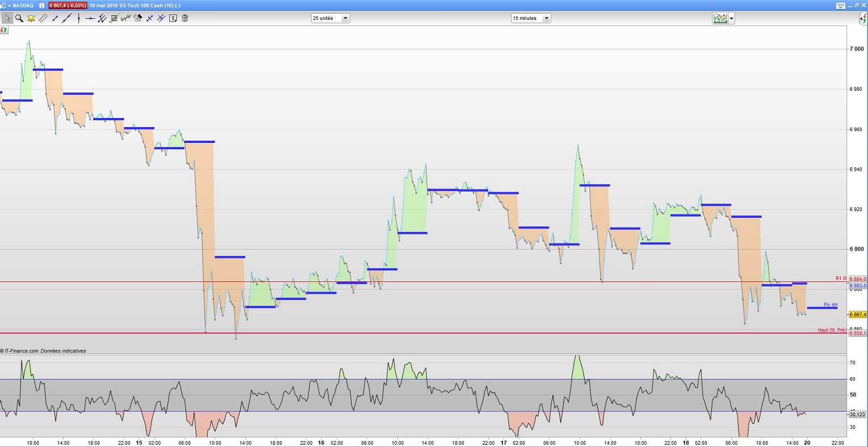Viewport: 868px width, 447px height.
Task: Select the two-point blue line tool
Action: click(x=149, y=18)
